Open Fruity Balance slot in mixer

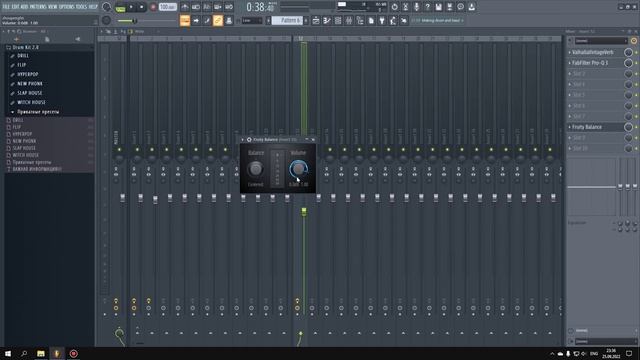pos(587,127)
